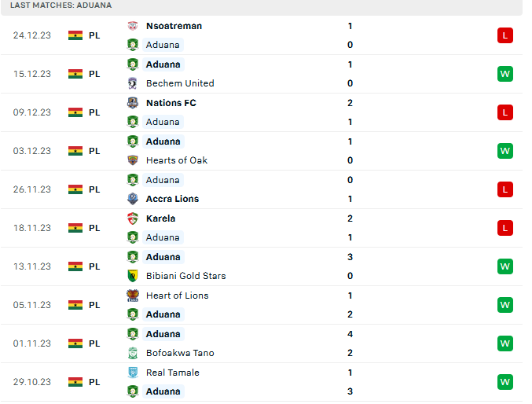Click the Nations FC team logo
Screen dimensions: 532x404
[133, 103]
